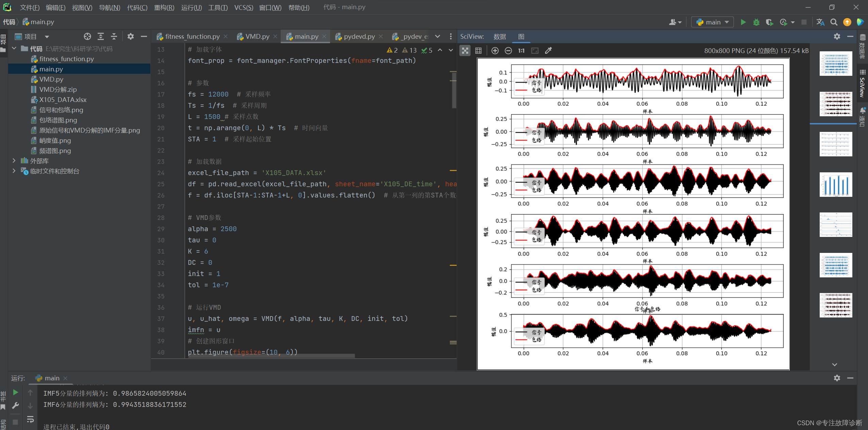Open the main run configuration dropdown
868x430 pixels.
tap(713, 22)
